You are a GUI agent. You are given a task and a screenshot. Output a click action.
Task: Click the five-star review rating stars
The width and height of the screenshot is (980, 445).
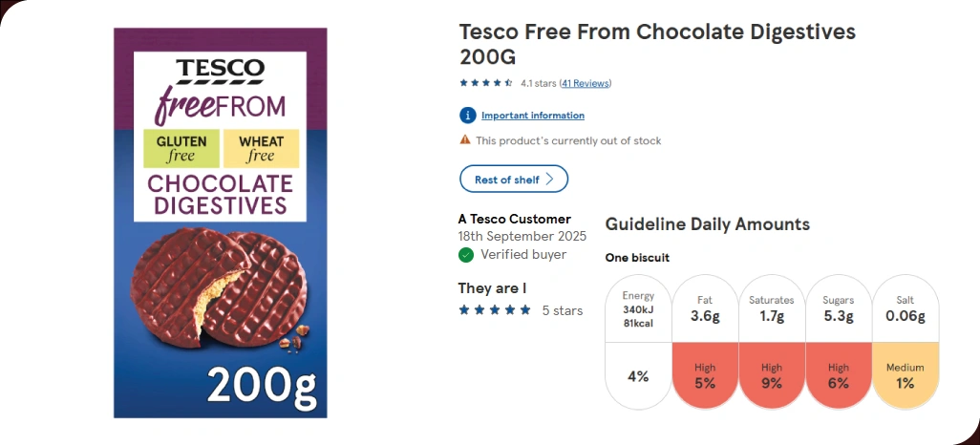[x=495, y=310]
